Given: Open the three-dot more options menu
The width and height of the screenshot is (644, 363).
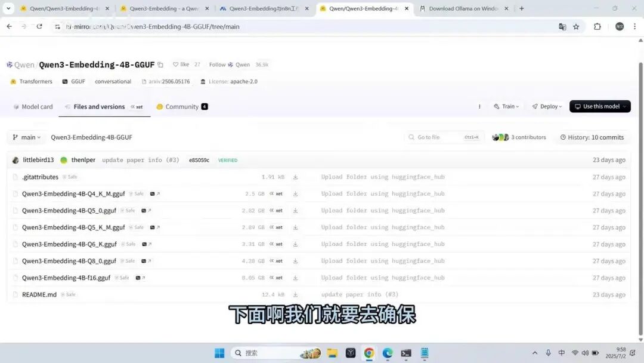Looking at the screenshot, I should [479, 106].
